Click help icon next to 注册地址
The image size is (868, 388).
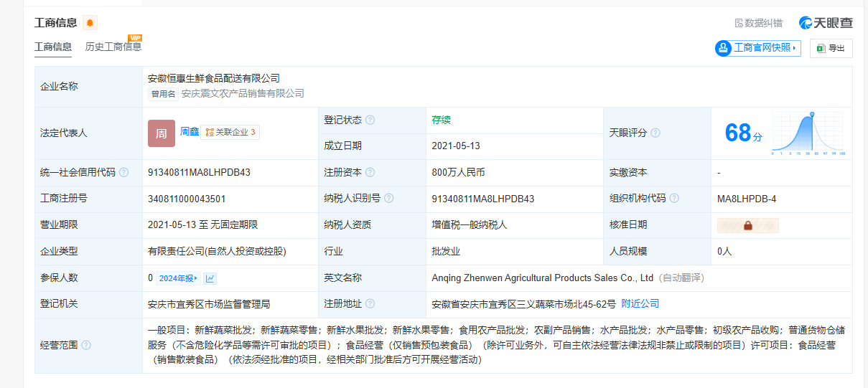point(370,303)
